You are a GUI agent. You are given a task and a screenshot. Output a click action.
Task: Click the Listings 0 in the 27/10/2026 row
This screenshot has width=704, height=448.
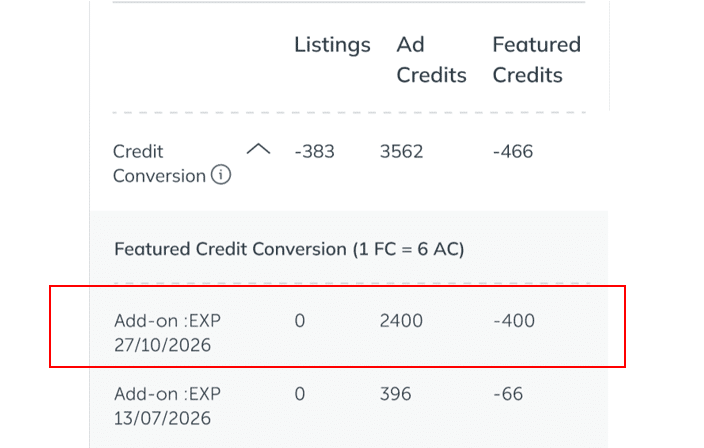(x=299, y=321)
